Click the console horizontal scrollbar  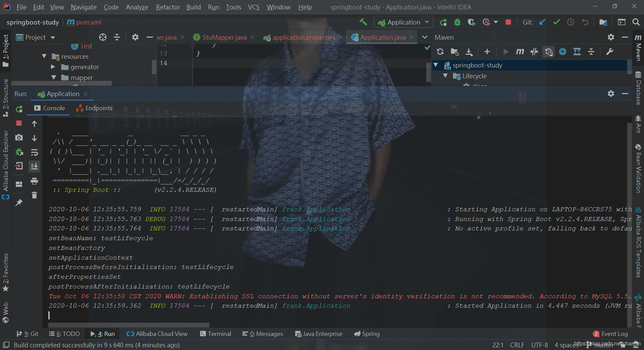pyautogui.click(x=129, y=325)
